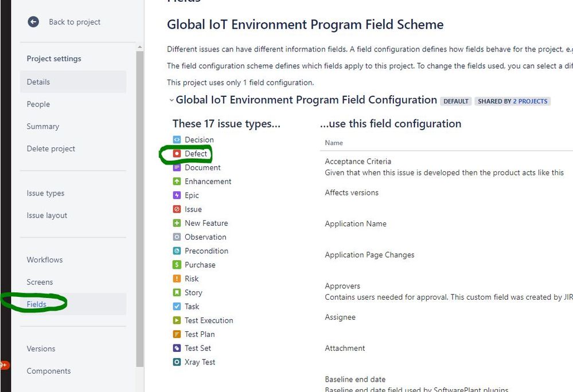Click the New Feature plus icon
Image resolution: width=573 pixels, height=392 pixels.
point(177,223)
